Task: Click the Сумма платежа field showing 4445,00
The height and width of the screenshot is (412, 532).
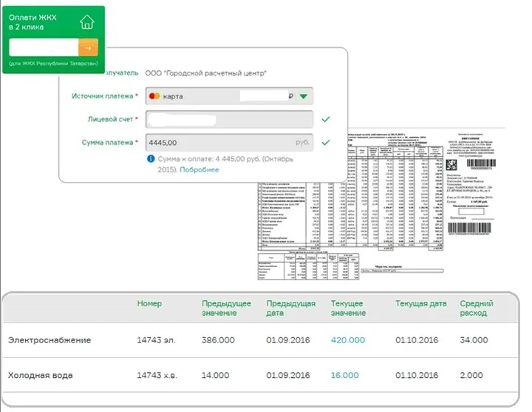Action: pos(229,142)
